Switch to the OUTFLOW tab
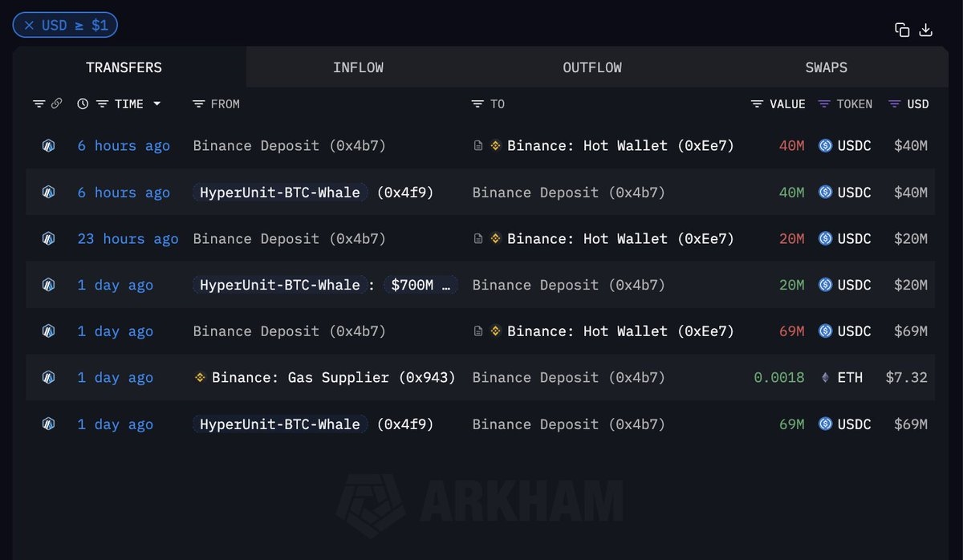 [592, 67]
